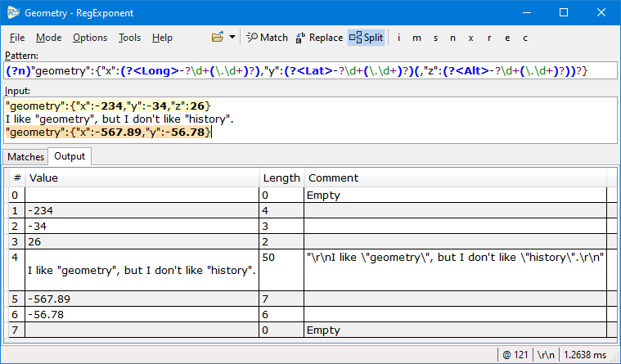Switch to Replace mode

point(319,38)
